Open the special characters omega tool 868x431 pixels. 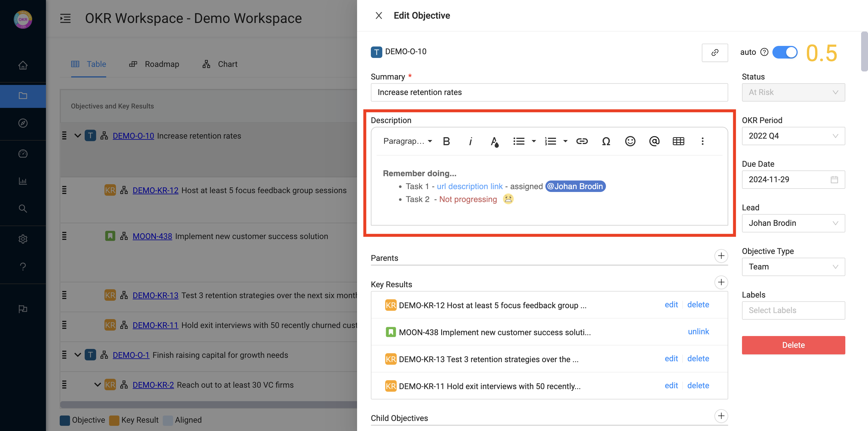coord(606,141)
